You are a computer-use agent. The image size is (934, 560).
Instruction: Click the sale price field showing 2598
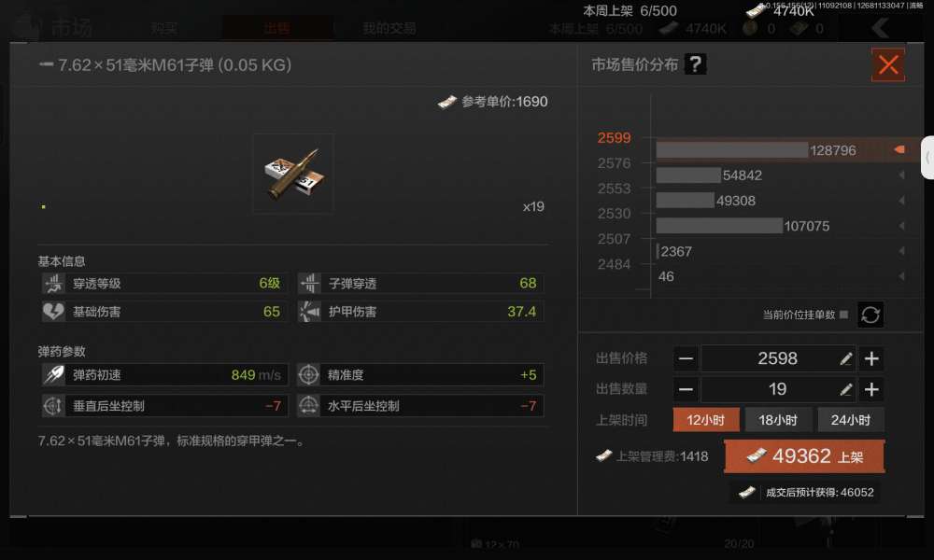click(x=778, y=358)
